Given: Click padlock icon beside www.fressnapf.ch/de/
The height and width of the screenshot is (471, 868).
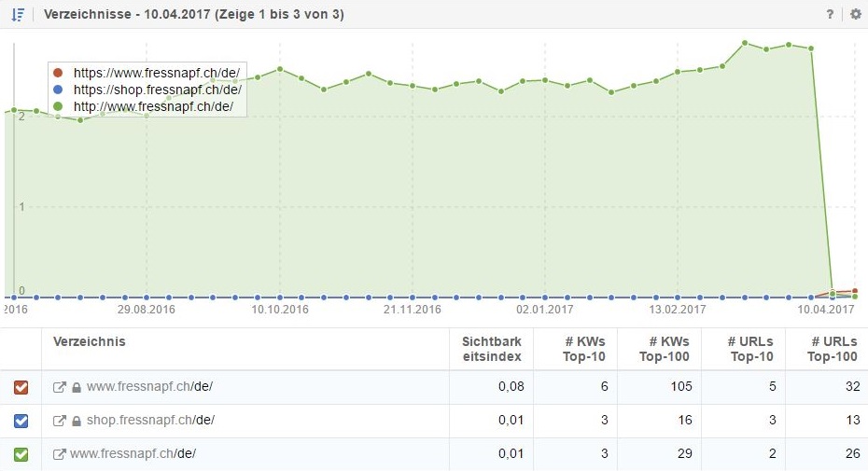Looking at the screenshot, I should pos(77,387).
